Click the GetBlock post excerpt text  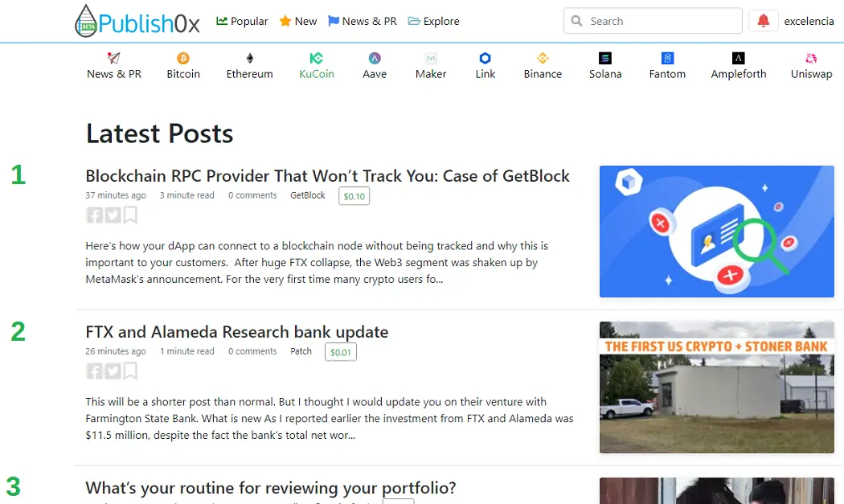[x=317, y=263]
